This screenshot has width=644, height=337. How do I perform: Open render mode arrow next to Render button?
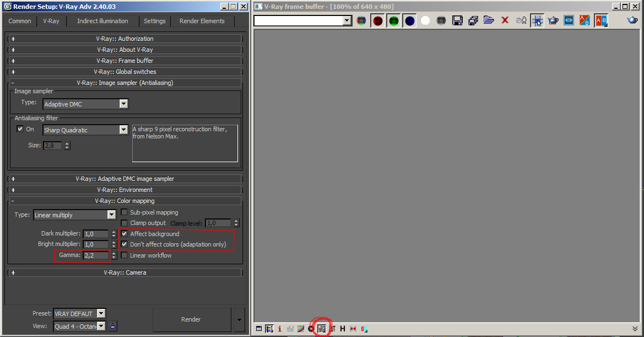click(x=239, y=320)
